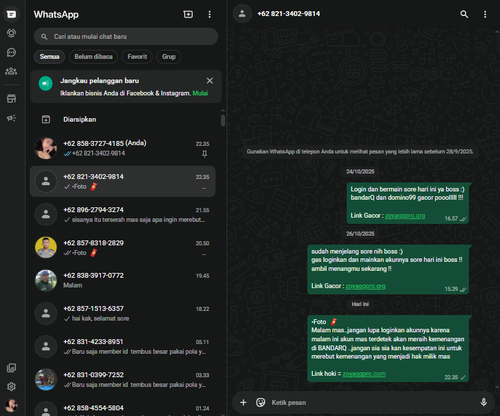Click profile photo of +62 838-3727-4185

click(x=46, y=148)
